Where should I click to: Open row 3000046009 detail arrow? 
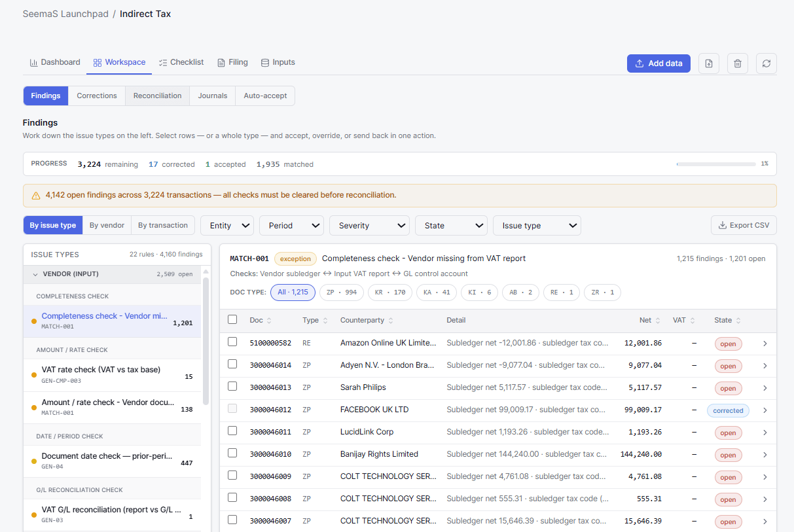[765, 477]
